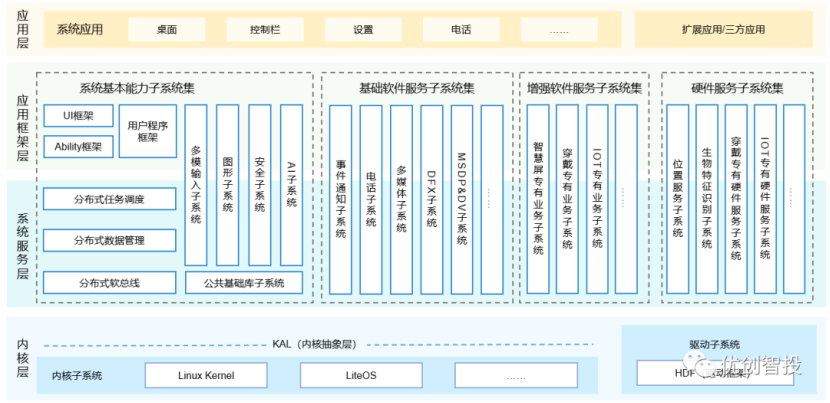Click the 穿戴专有业务子系统 box
Screen dimensions: 830x403
tap(567, 199)
